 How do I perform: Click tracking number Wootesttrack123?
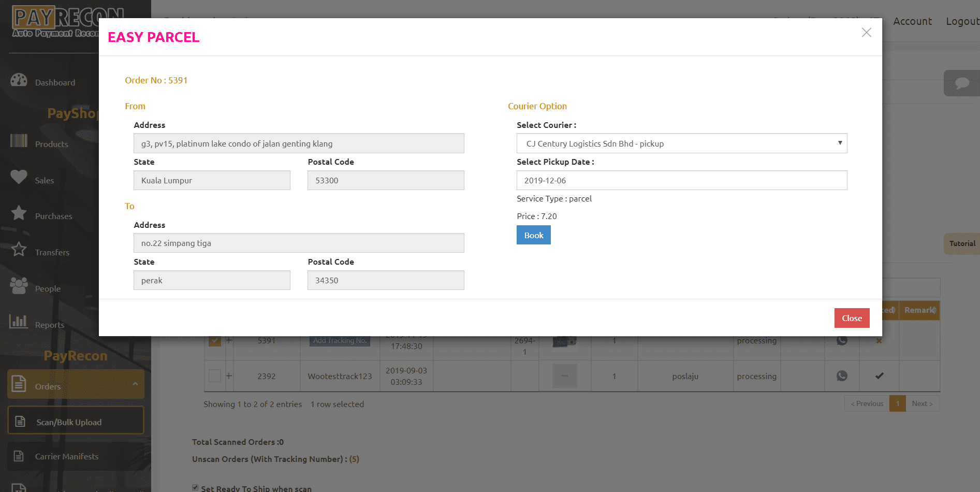pyautogui.click(x=340, y=376)
